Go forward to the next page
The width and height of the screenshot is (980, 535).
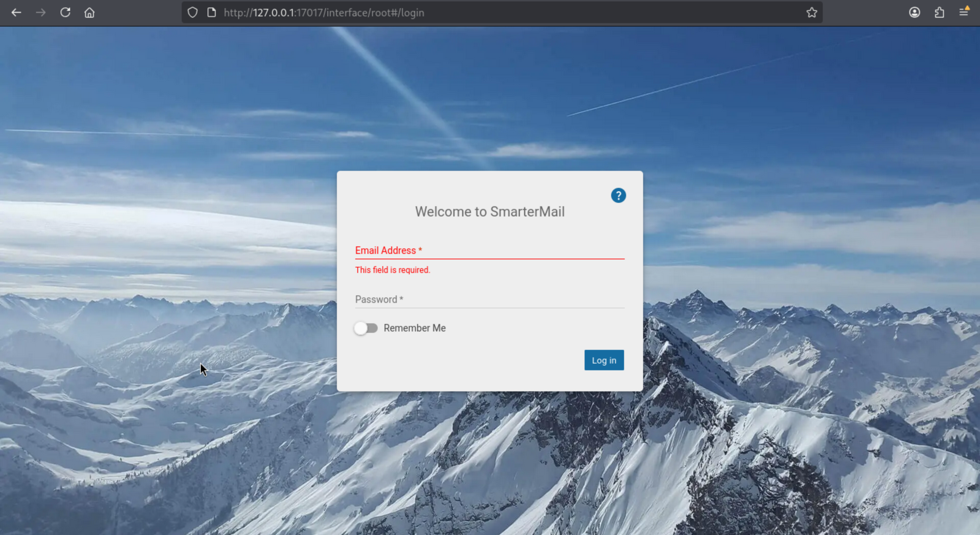(x=41, y=13)
